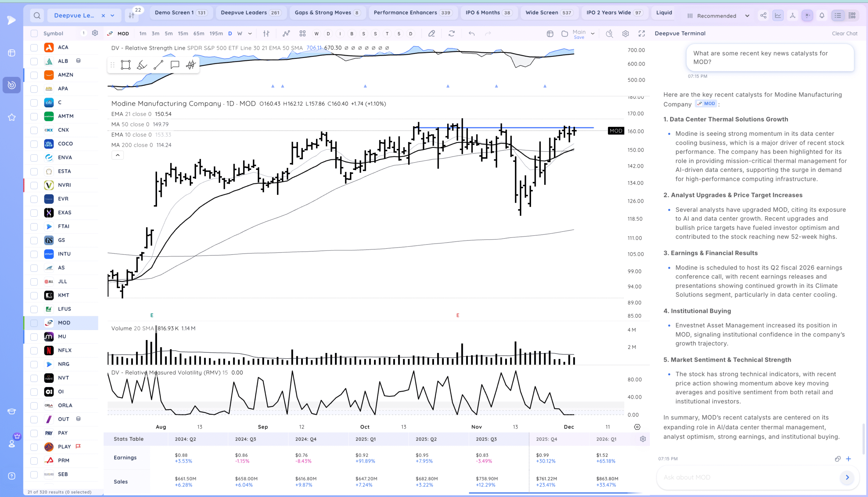Click the chart undo arrow
The image size is (868, 497).
point(471,34)
